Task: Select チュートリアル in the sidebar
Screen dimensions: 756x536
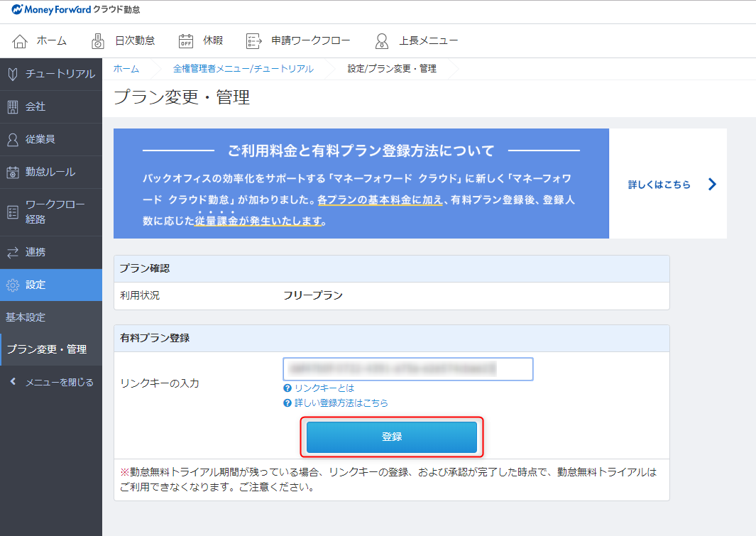Action: [51, 75]
